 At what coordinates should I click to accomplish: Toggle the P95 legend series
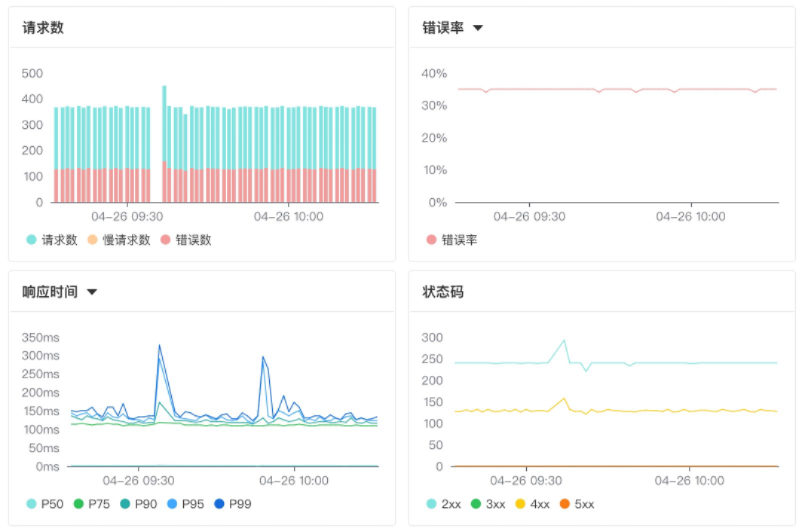point(186,504)
